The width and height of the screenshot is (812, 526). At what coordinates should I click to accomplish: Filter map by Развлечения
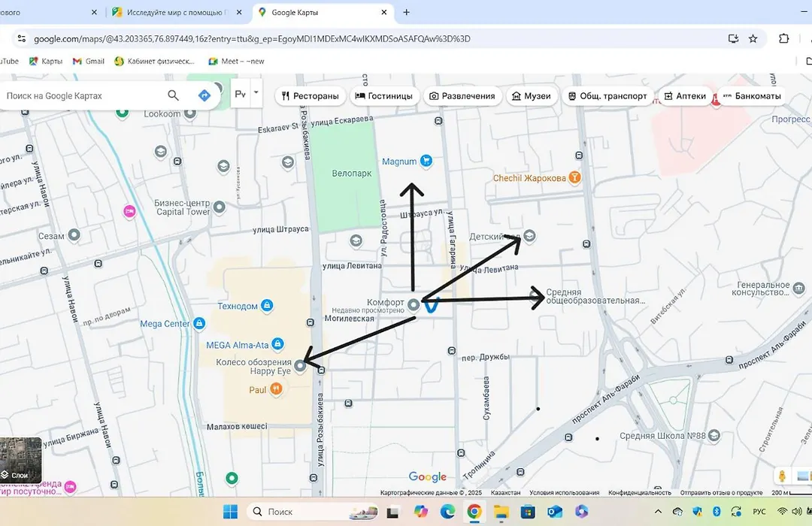click(x=463, y=95)
